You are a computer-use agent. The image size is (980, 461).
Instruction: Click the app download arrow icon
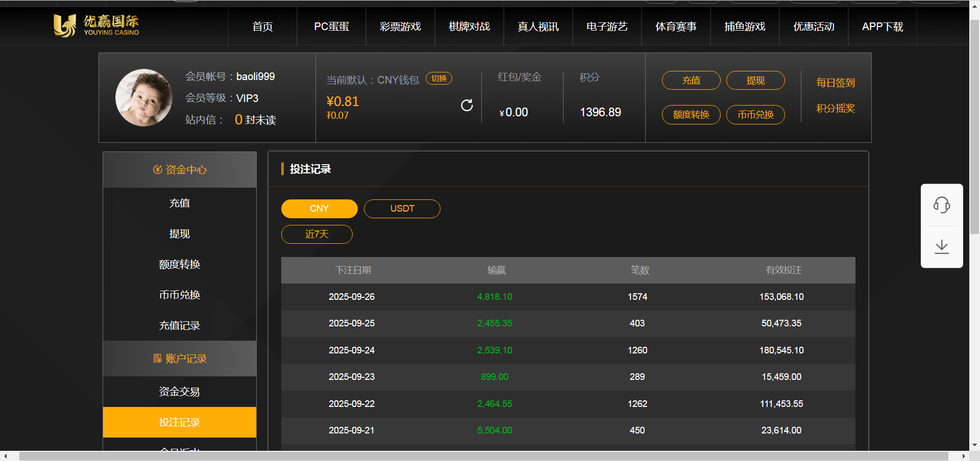[x=941, y=247]
